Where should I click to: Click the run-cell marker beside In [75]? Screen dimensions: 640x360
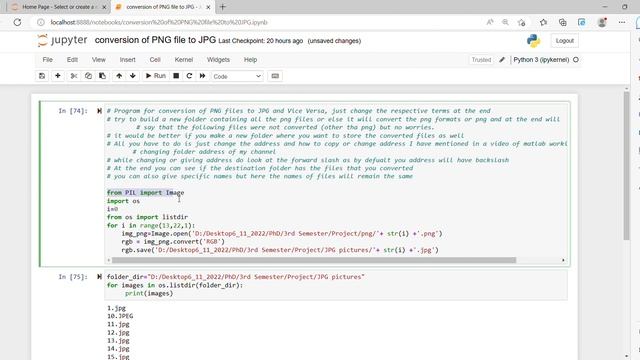click(99, 276)
